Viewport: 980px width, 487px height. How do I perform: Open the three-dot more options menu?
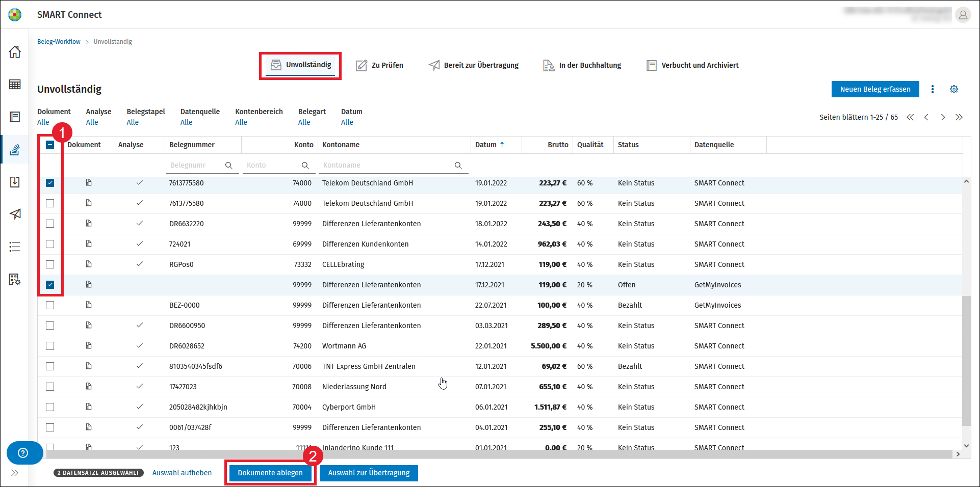pyautogui.click(x=933, y=89)
